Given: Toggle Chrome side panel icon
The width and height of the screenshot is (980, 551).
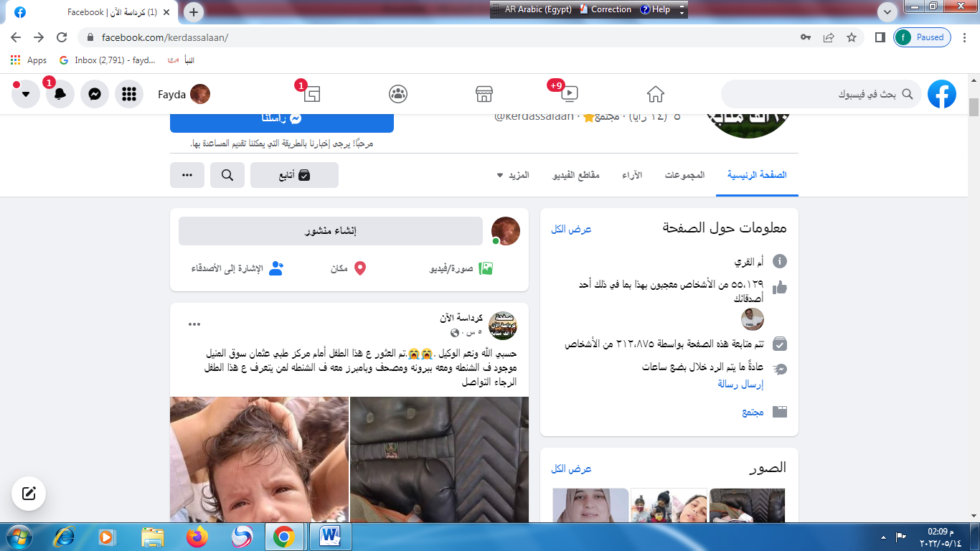Looking at the screenshot, I should pos(880,37).
